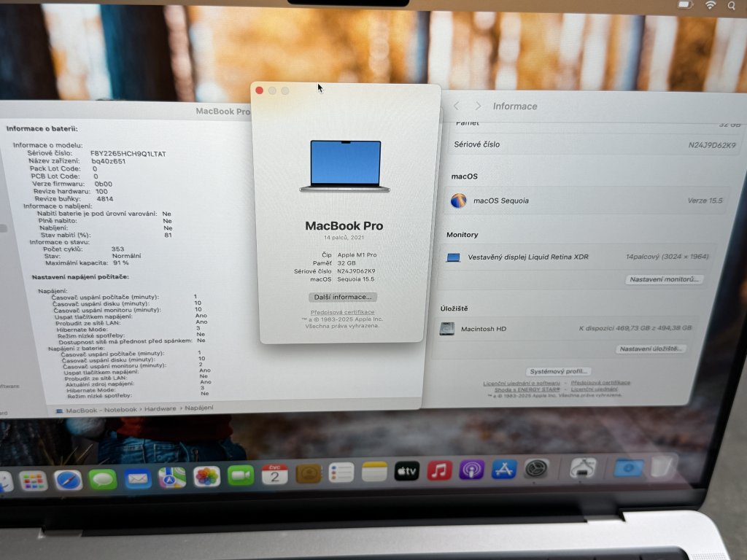Open the Mail app icon
Screen dimensions: 747x560
(138, 478)
